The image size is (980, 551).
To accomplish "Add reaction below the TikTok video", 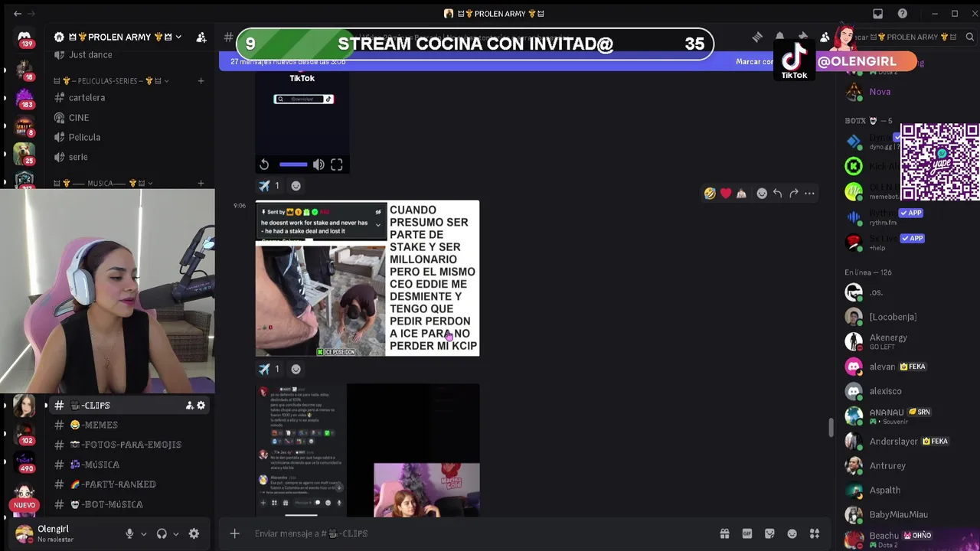I will [296, 186].
